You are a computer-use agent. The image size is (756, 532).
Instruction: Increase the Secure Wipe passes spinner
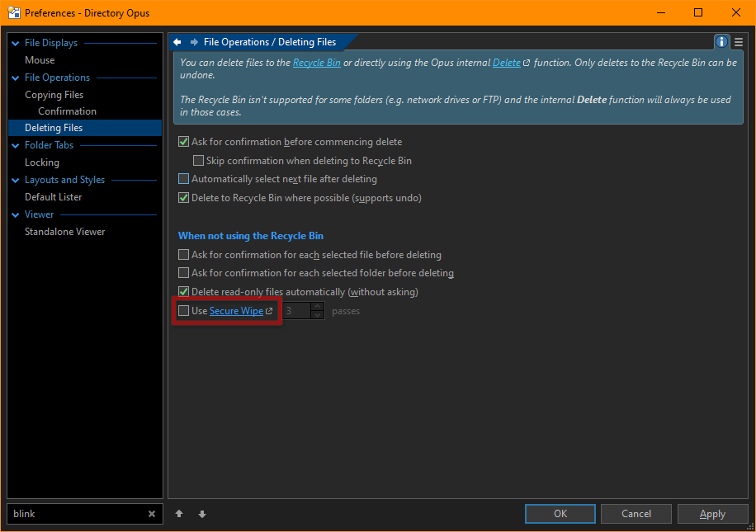point(317,307)
